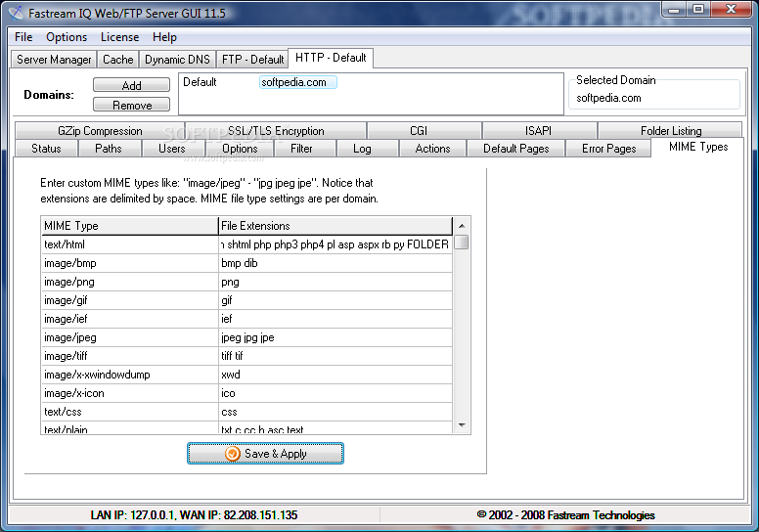Open the GZip Compression tab
Viewport: 759px width, 532px height.
coord(100,131)
